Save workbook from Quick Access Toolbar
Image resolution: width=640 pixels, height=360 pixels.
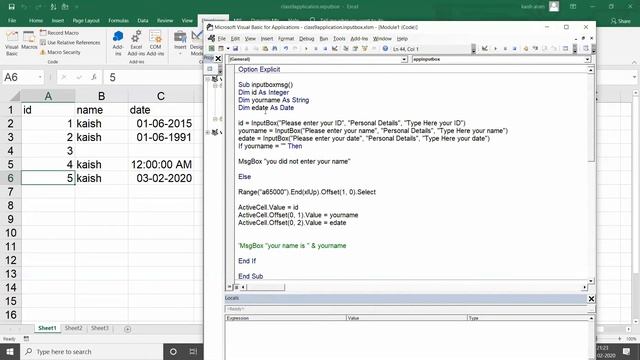click(x=11, y=7)
